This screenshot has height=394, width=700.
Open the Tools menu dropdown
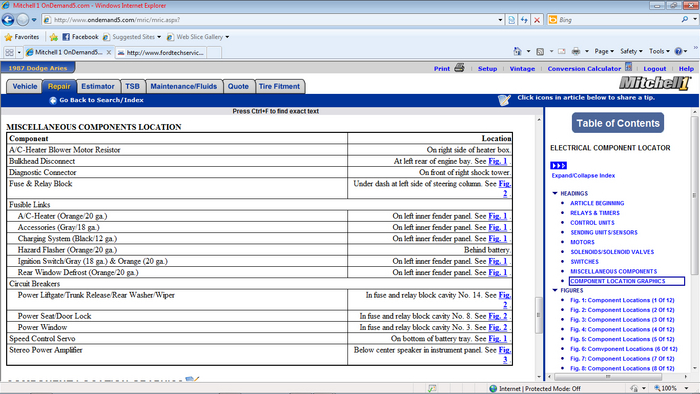coord(659,51)
